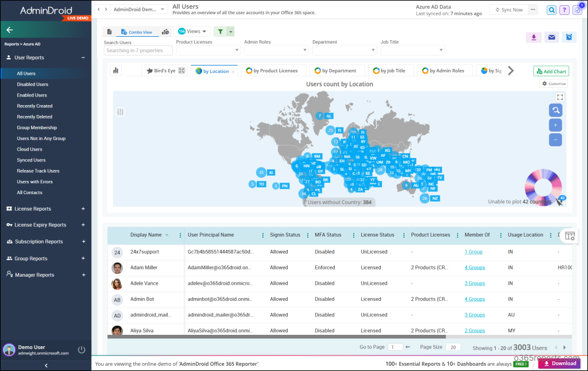Click the purple download export icon
Image resolution: width=588 pixels, height=371 pixels.
[533, 37]
